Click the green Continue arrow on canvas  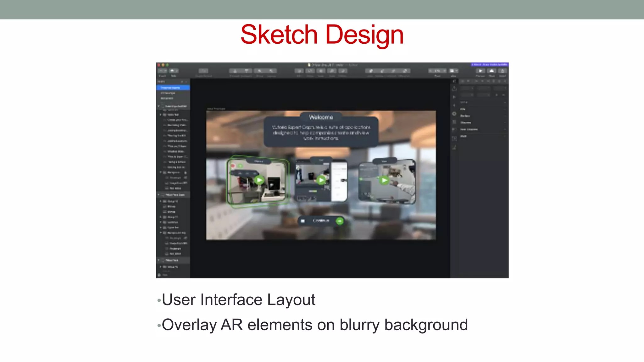pos(340,221)
